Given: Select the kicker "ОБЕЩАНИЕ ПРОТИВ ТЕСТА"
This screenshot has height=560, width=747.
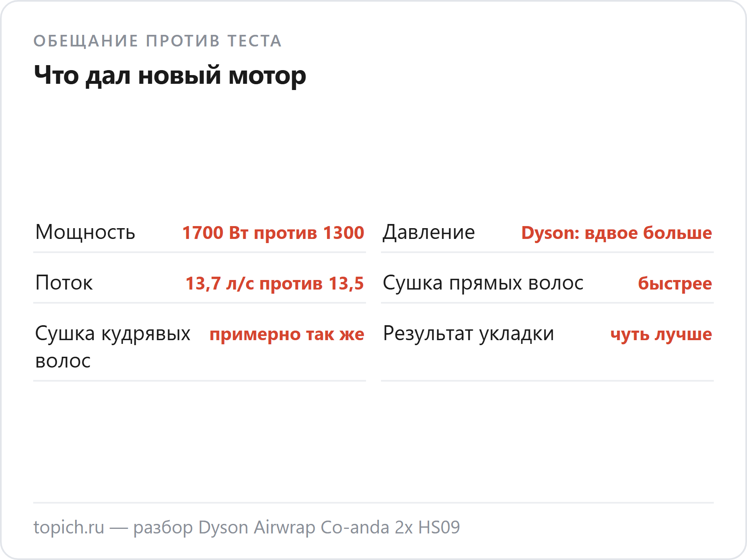Looking at the screenshot, I should pyautogui.click(x=158, y=41).
